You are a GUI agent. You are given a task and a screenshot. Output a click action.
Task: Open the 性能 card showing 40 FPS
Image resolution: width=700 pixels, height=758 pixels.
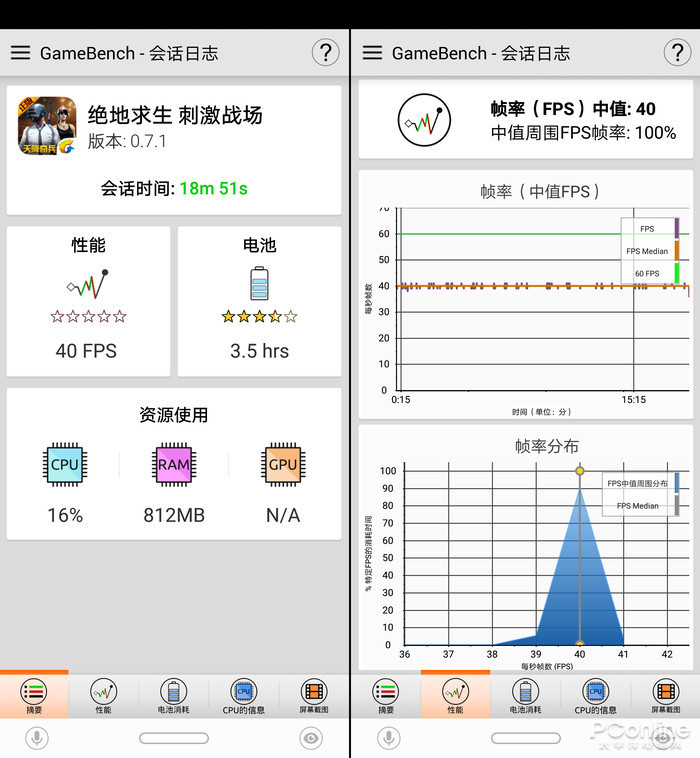pyautogui.click(x=87, y=301)
